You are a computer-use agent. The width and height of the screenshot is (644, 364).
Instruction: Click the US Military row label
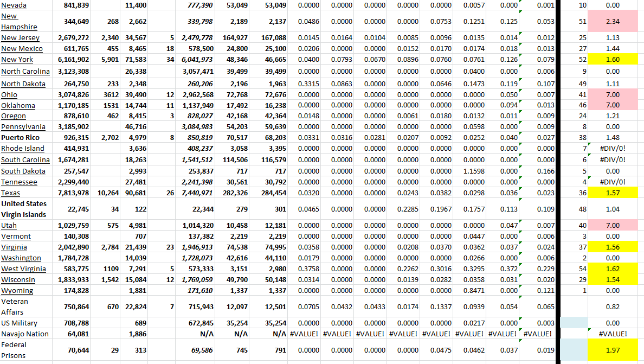coord(18,323)
